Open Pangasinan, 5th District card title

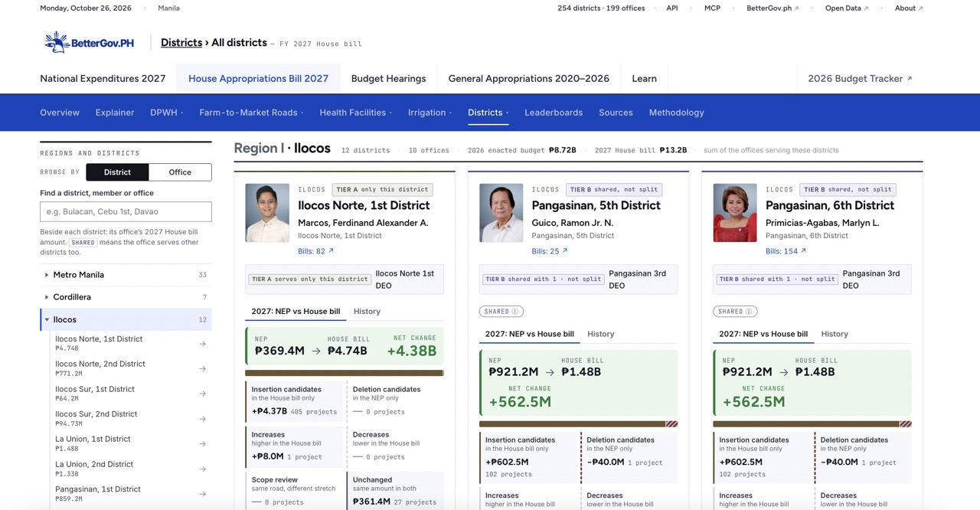596,205
